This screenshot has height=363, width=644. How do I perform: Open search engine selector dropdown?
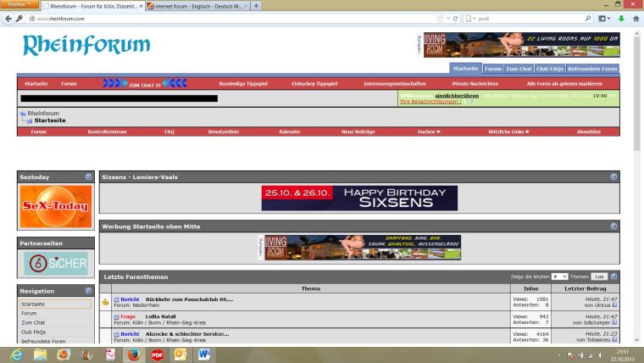pyautogui.click(x=470, y=19)
